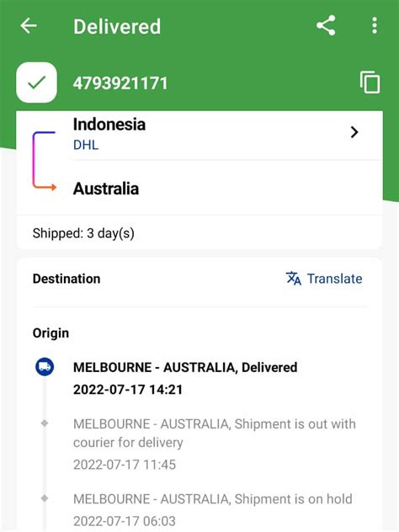Open the DHL carrier link
This screenshot has height=532, width=399.
pyautogui.click(x=86, y=145)
